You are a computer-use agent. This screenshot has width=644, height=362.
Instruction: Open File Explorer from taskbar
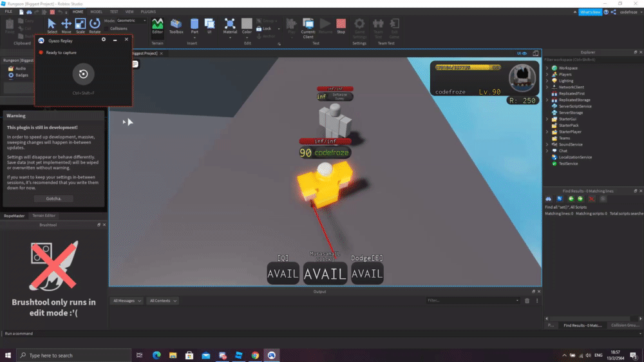pyautogui.click(x=173, y=356)
